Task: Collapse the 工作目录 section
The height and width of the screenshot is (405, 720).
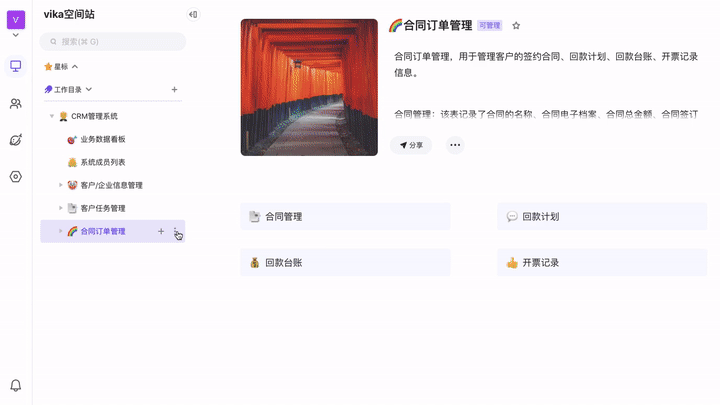Action: tap(89, 90)
